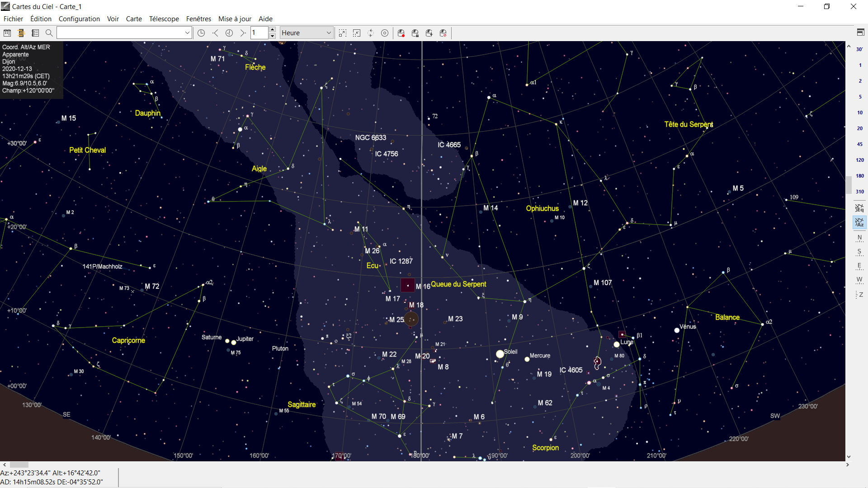The width and height of the screenshot is (868, 488).
Task: Show the zenith view Z
Action: tap(859, 295)
